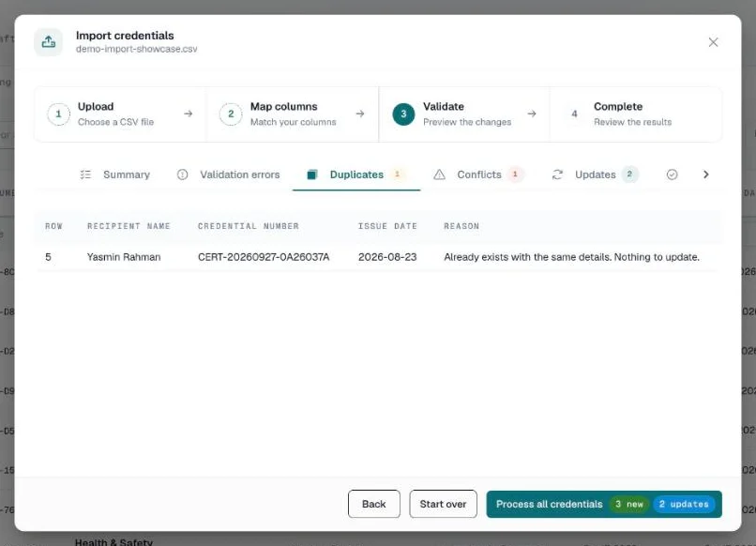The image size is (756, 546).
Task: Click the Start over button
Action: click(x=443, y=504)
